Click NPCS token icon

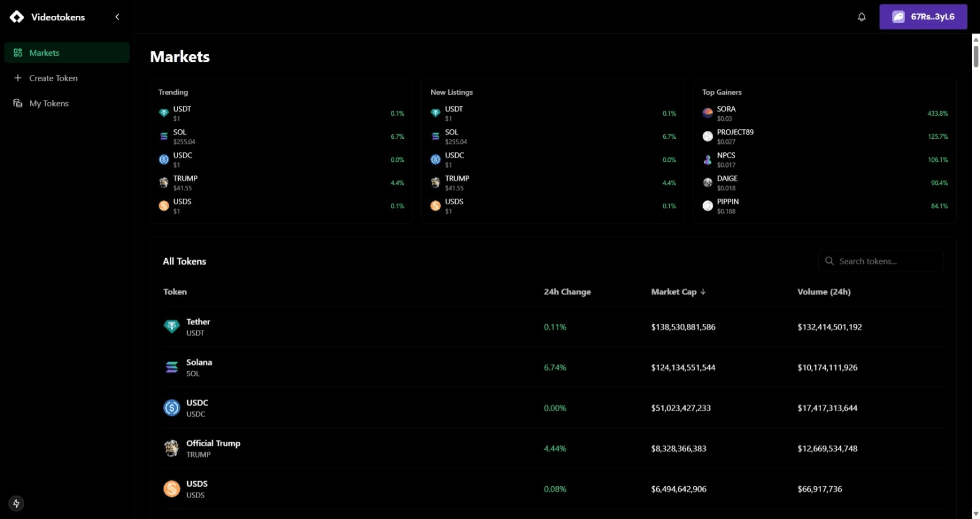tap(708, 160)
